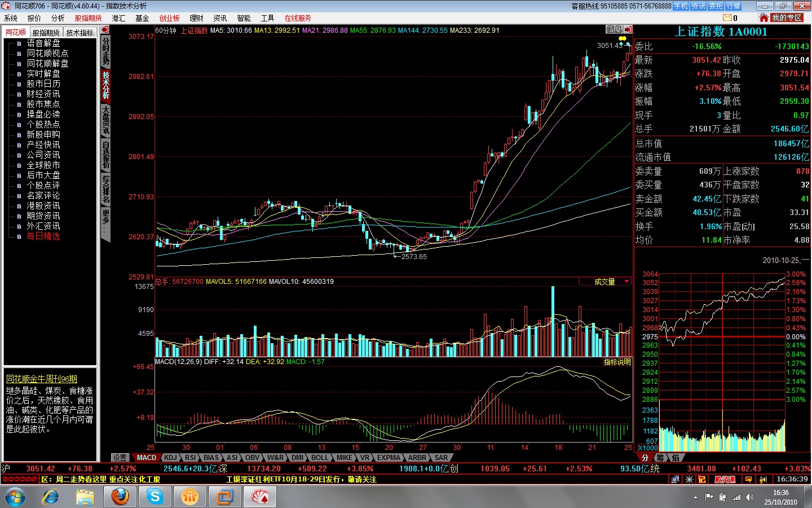Image resolution: width=812 pixels, height=508 pixels.
Task: Open the 股指期货 menu
Action: point(89,18)
